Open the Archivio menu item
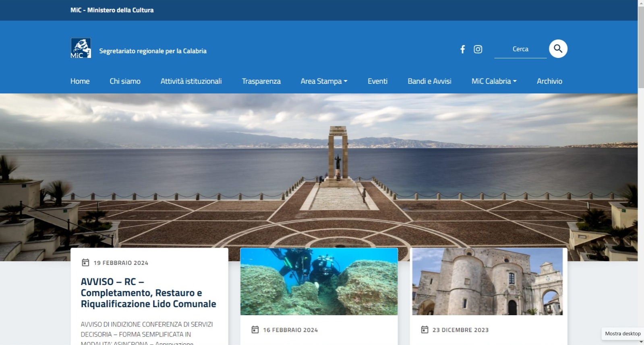This screenshot has height=345, width=644. 549,81
